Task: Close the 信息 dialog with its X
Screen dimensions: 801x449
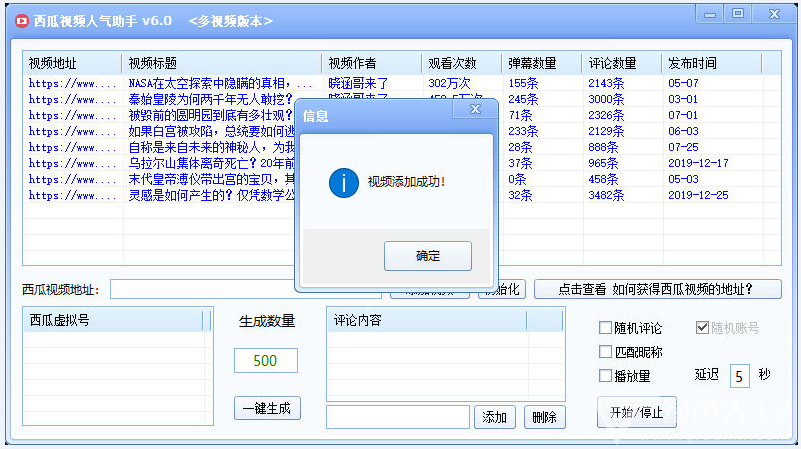Action: click(475, 109)
